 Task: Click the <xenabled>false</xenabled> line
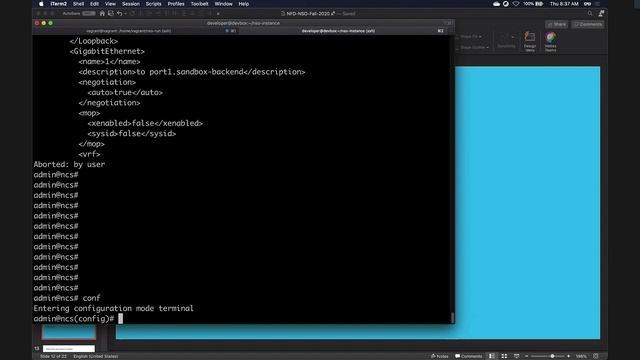click(x=145, y=123)
